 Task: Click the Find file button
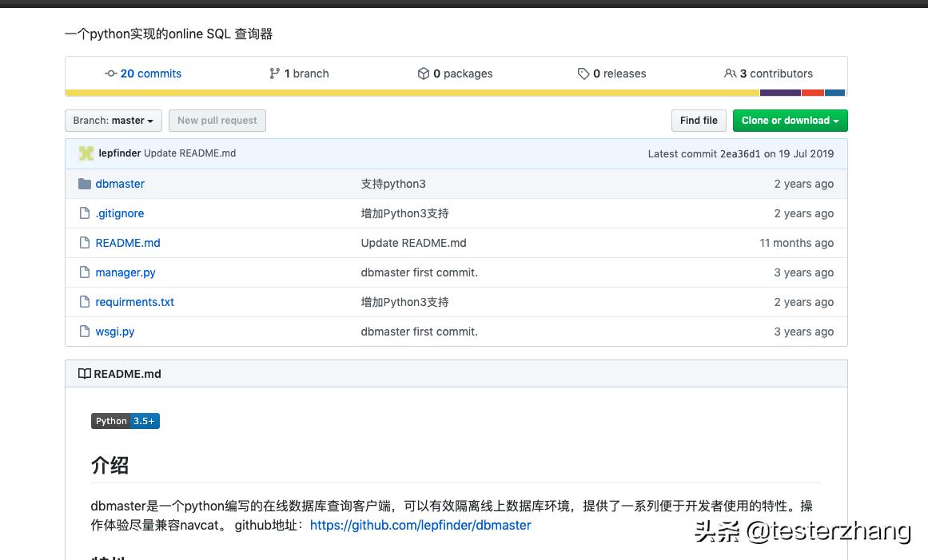(x=698, y=120)
